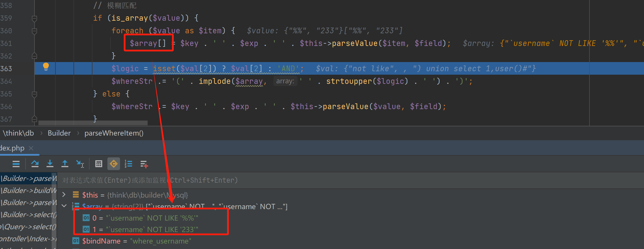Run to Cursor using the toolbar icon
This screenshot has height=249, width=644.
[x=80, y=164]
